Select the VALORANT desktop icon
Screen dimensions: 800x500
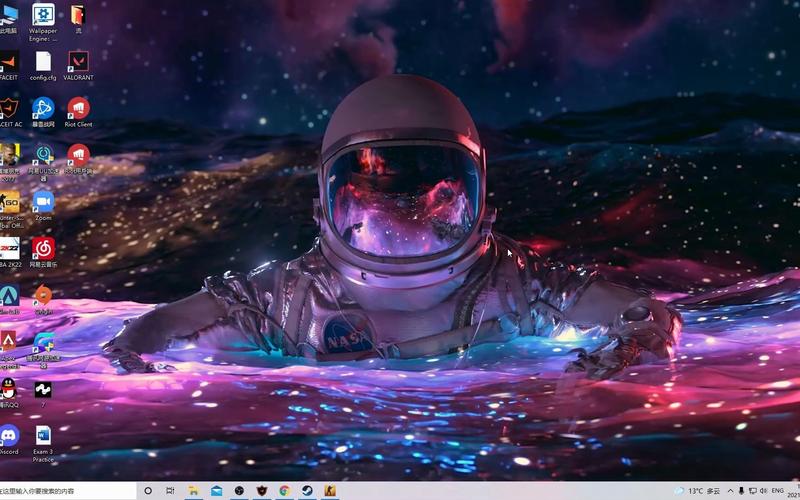78,65
